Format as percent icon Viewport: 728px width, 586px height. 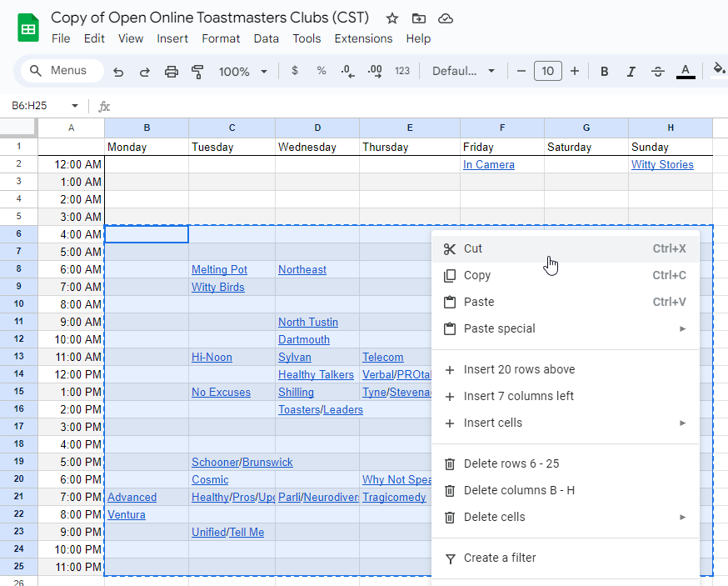tap(322, 71)
